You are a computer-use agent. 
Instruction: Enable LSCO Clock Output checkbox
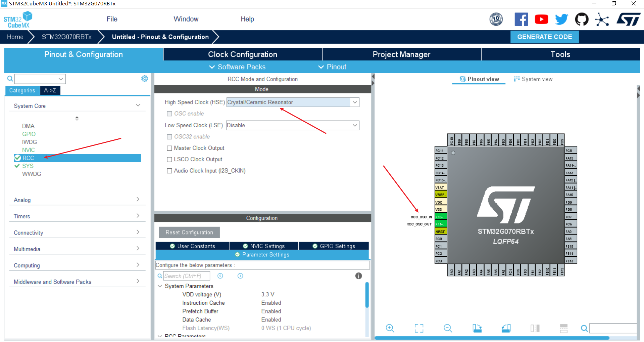coord(169,160)
